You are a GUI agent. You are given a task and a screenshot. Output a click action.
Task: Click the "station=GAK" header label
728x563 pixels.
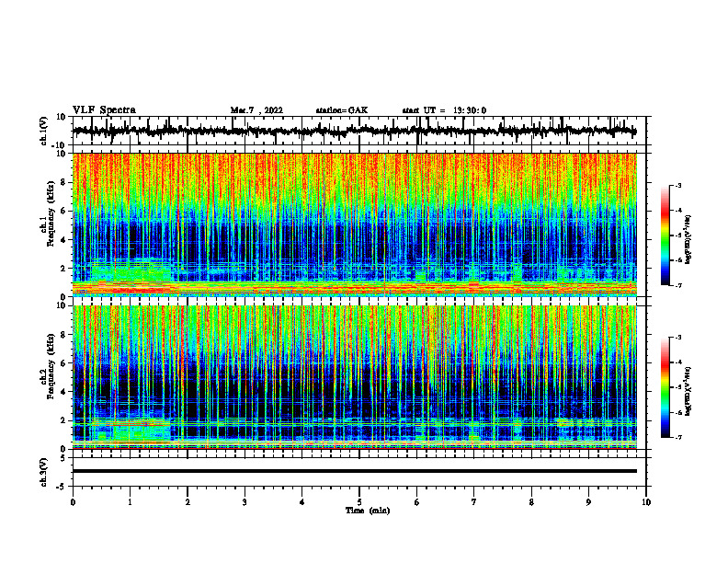(x=342, y=110)
